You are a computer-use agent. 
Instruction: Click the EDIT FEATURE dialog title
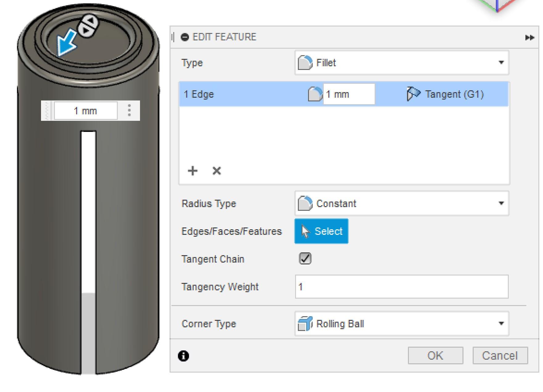[x=224, y=37]
